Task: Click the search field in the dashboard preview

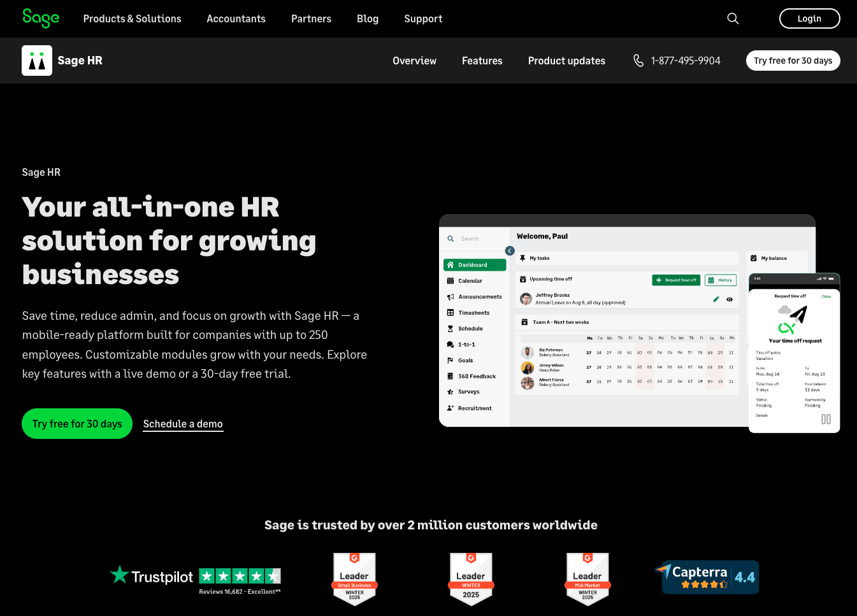Action: [475, 239]
